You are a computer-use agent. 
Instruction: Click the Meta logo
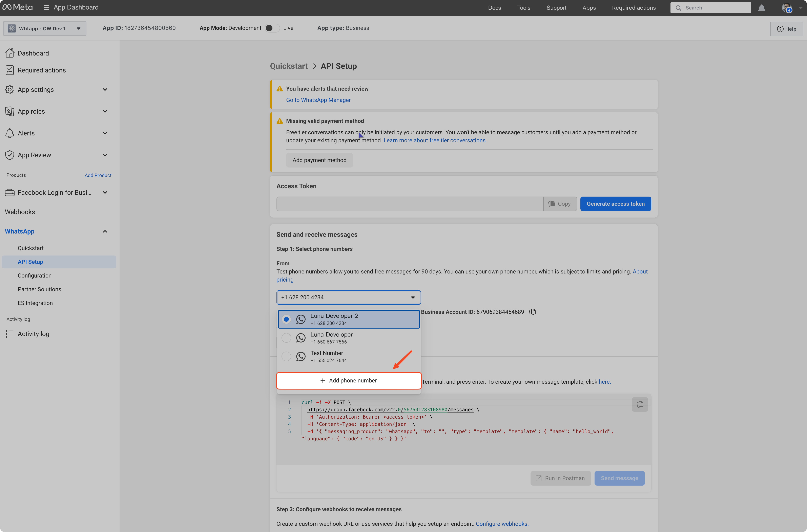(x=18, y=7)
